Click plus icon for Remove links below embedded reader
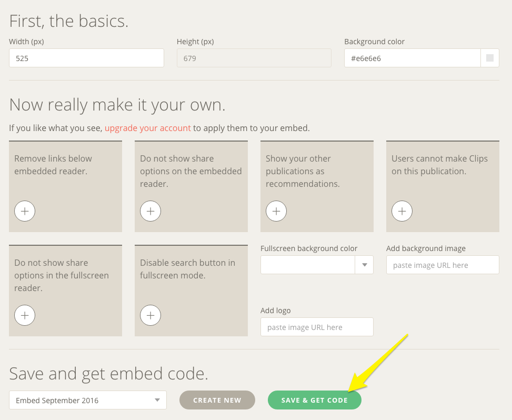The image size is (512, 420). coord(25,211)
